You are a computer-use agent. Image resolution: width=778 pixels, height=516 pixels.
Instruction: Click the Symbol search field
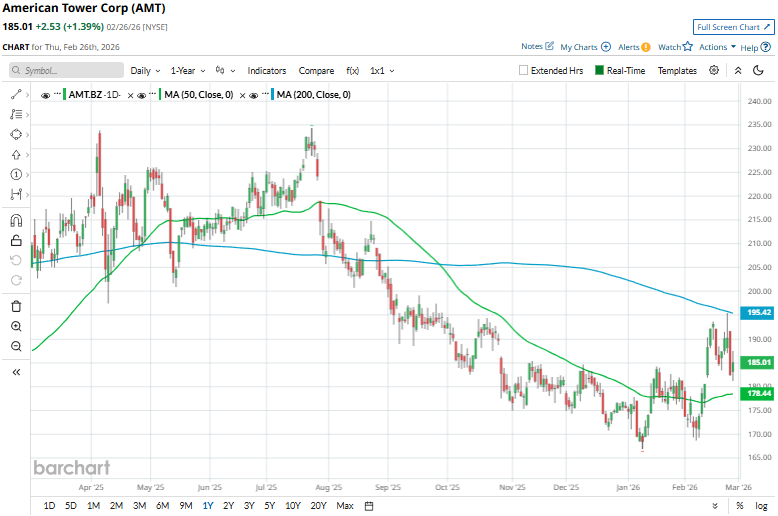pos(66,70)
